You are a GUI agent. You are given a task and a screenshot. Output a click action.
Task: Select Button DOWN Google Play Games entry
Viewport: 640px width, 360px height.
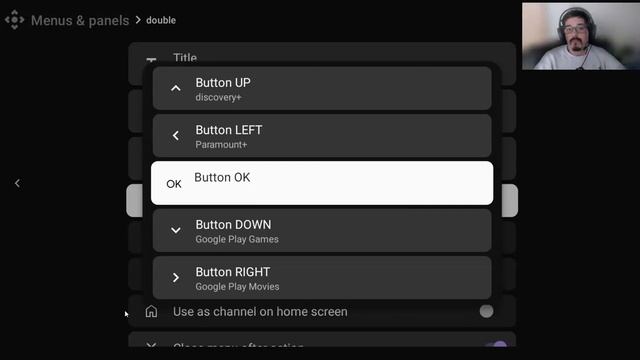(322, 231)
